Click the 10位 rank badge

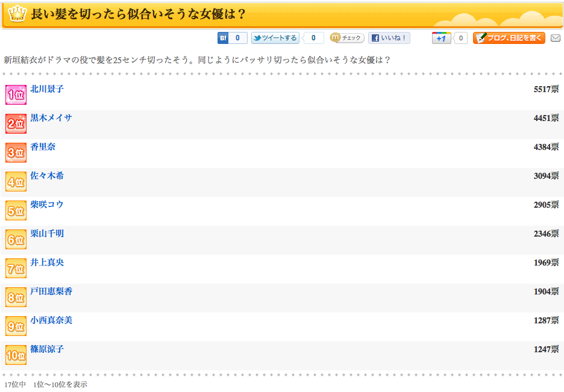click(16, 355)
